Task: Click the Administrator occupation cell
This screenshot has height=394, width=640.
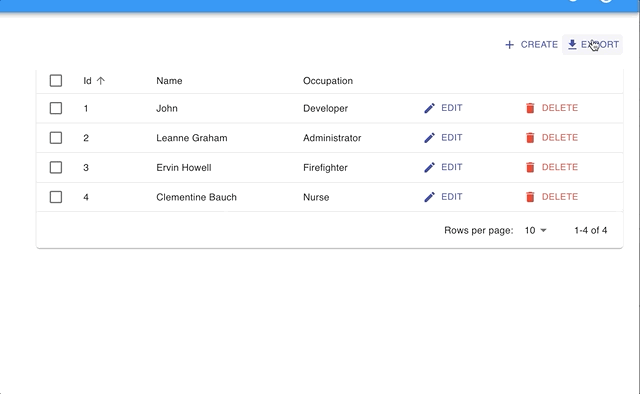Action: coord(332,138)
